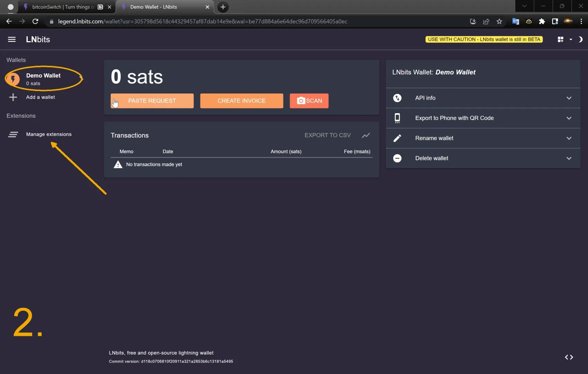Screen dimensions: 588x374
Task: Click the plus icon to add a wallet
Action: pos(13,97)
